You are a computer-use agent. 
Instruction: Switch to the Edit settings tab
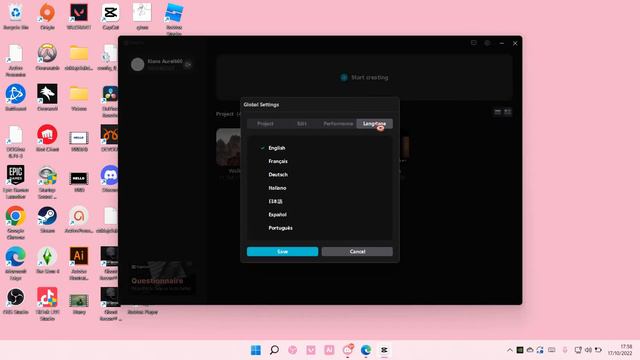pos(302,124)
